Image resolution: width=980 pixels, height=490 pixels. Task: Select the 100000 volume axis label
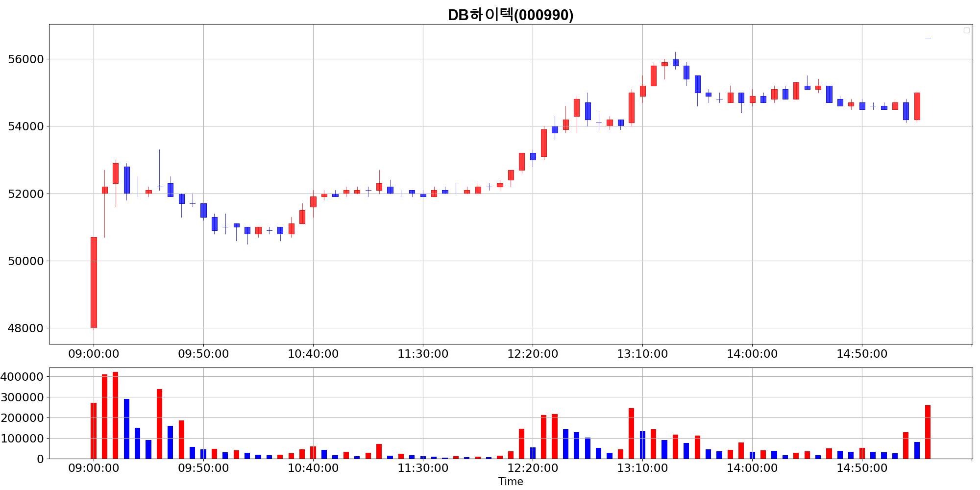pos(22,439)
